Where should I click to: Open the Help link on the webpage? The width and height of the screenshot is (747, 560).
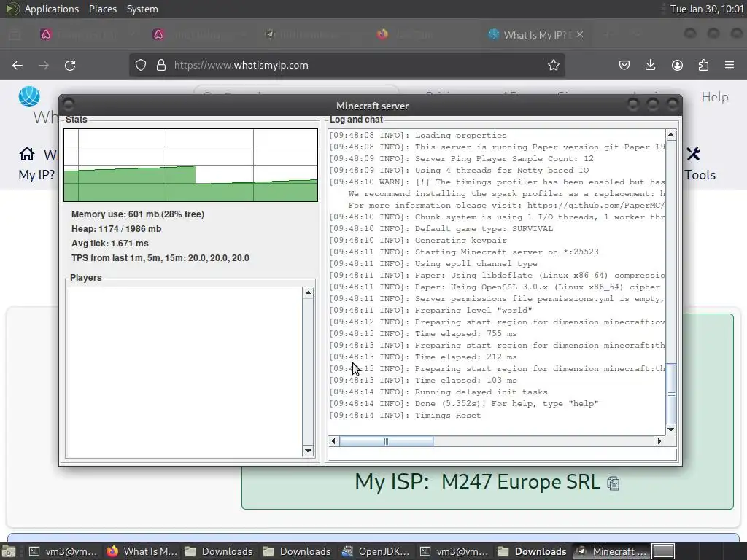(715, 97)
